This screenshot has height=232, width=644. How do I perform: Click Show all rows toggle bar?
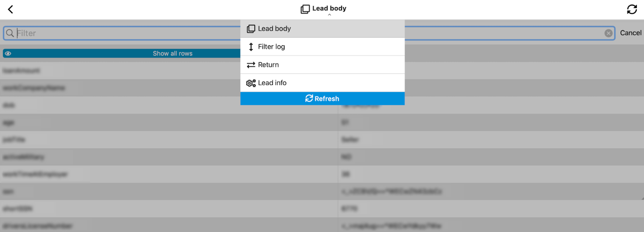pyautogui.click(x=122, y=53)
